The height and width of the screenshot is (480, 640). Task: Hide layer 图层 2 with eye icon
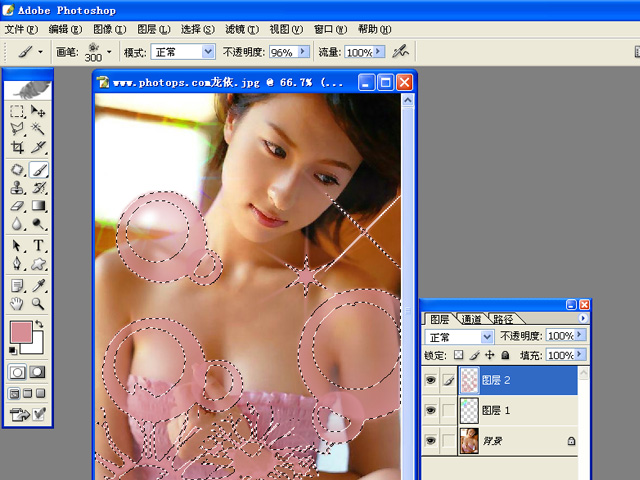tap(431, 380)
